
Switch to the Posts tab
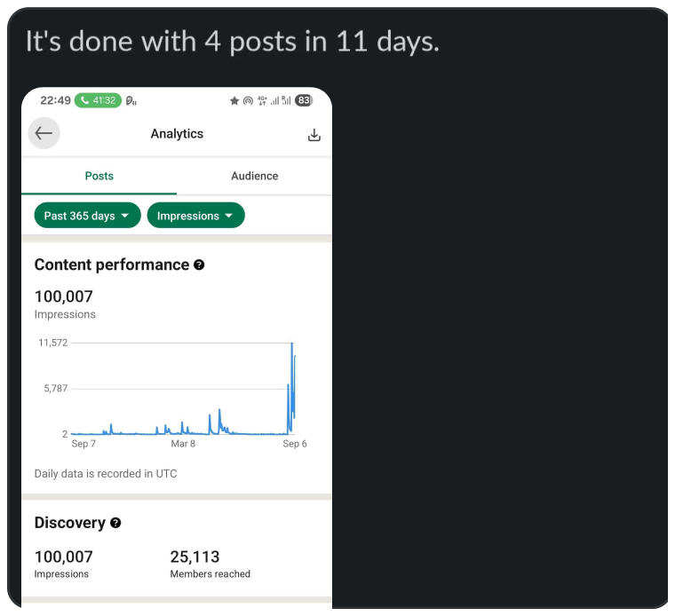click(x=99, y=176)
